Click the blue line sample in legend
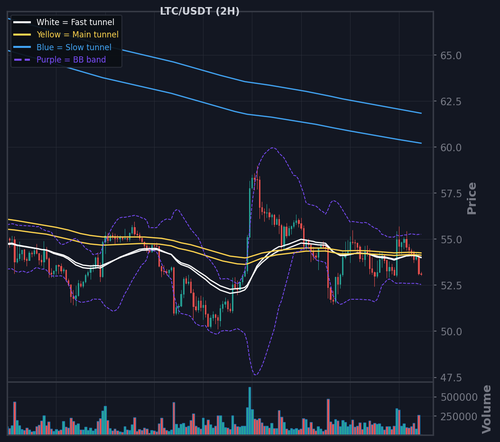Viewport: 500px width, 442px height. point(22,47)
